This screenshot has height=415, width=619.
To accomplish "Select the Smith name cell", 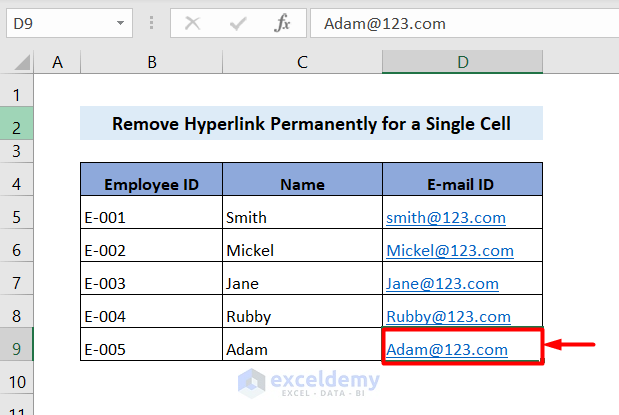I will (x=302, y=212).
